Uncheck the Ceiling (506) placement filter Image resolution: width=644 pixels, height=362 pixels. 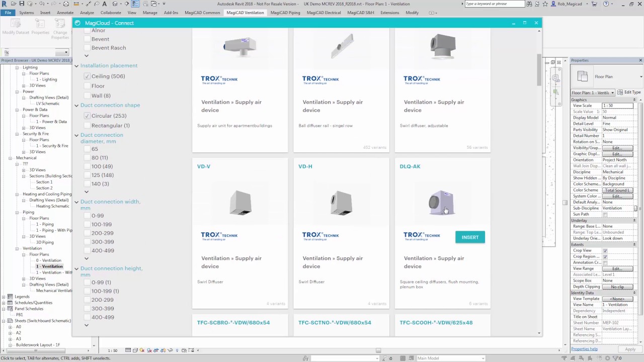click(x=87, y=76)
